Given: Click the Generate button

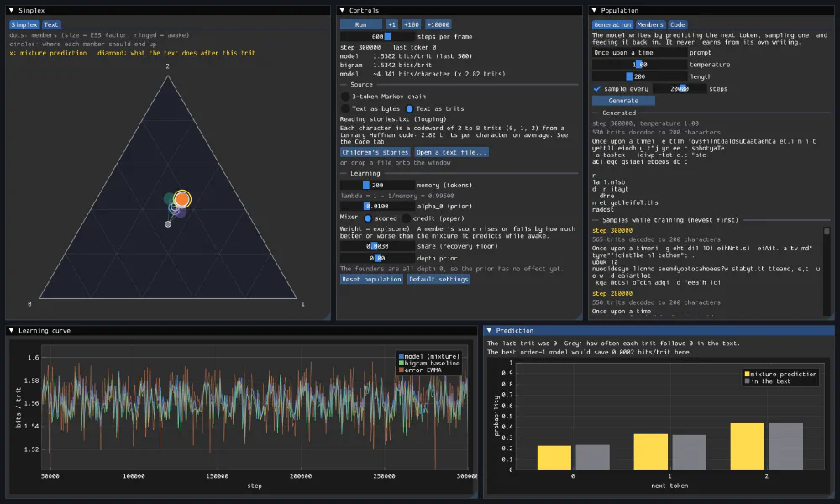Looking at the screenshot, I should click(623, 101).
